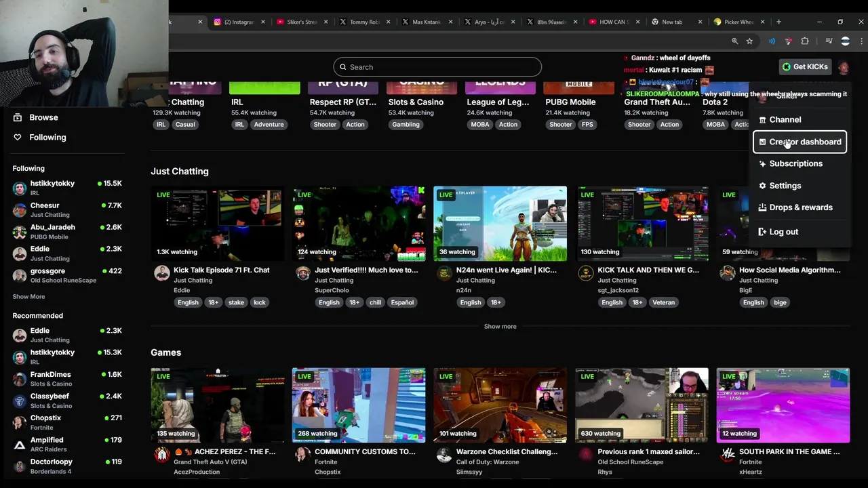The width and height of the screenshot is (868, 488).
Task: Click Veteran tag under sgt_jackson12 stream
Action: tap(663, 303)
